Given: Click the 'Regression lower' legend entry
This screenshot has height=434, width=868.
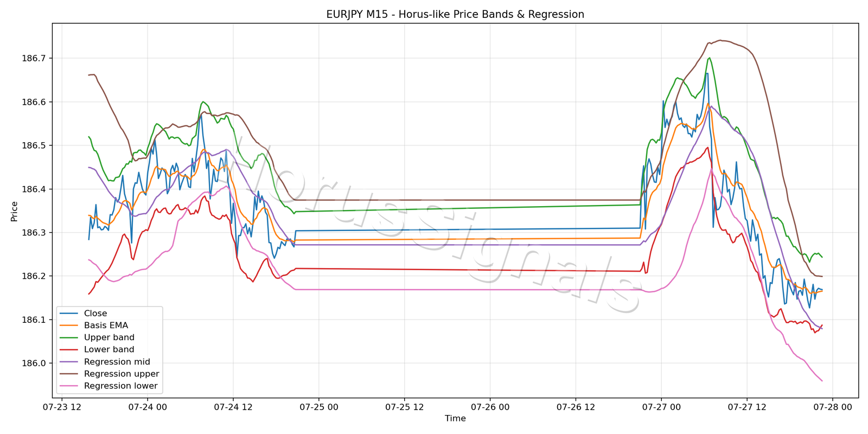Looking at the screenshot, I should [x=108, y=386].
